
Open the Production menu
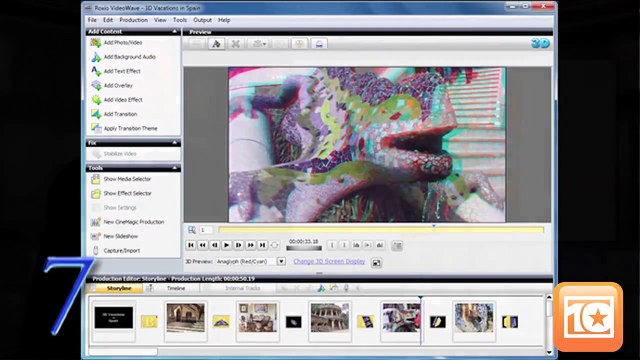click(x=133, y=20)
